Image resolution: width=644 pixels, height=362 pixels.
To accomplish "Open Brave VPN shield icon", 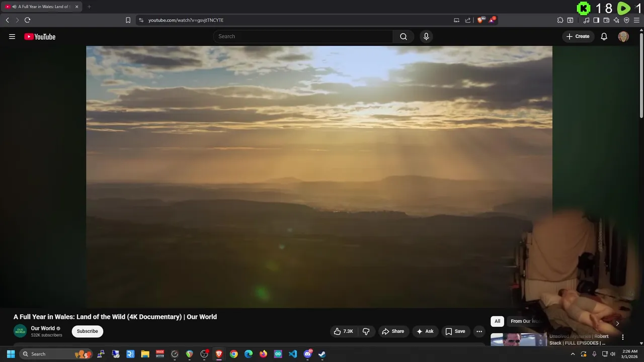I will (626, 20).
